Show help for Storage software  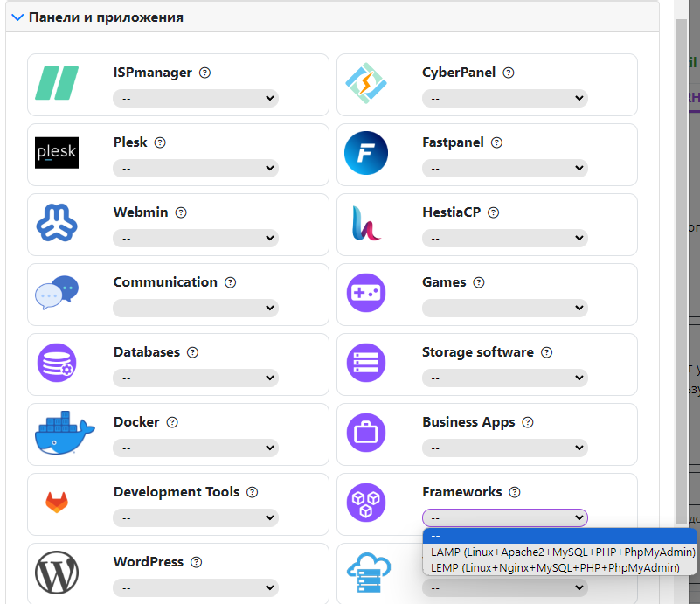click(547, 352)
